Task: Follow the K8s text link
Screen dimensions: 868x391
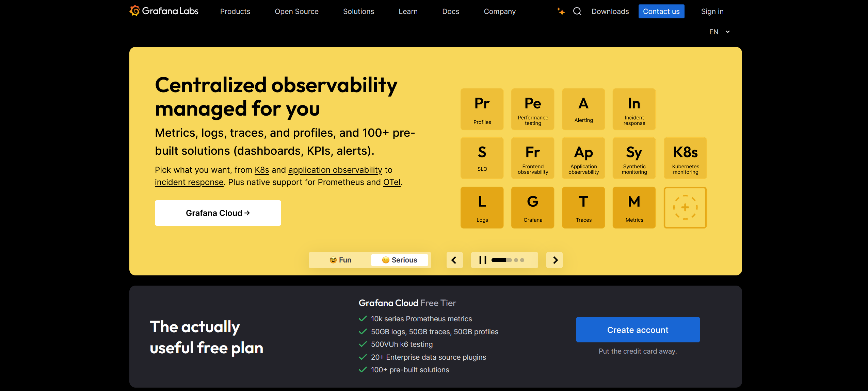Action: coord(262,170)
